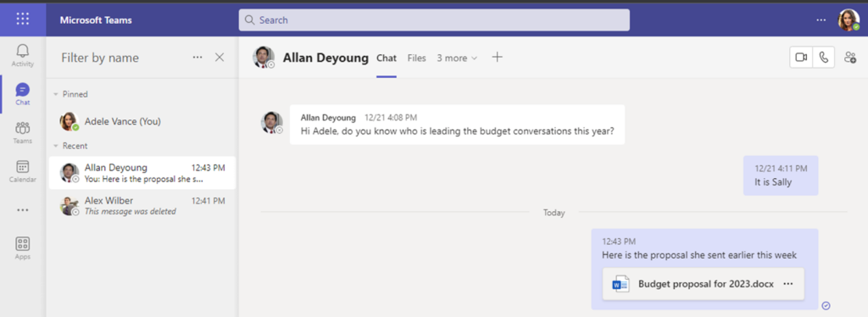Show more apps via sidebar ellipsis
Image resolution: width=868 pixels, height=317 pixels.
pos(23,210)
